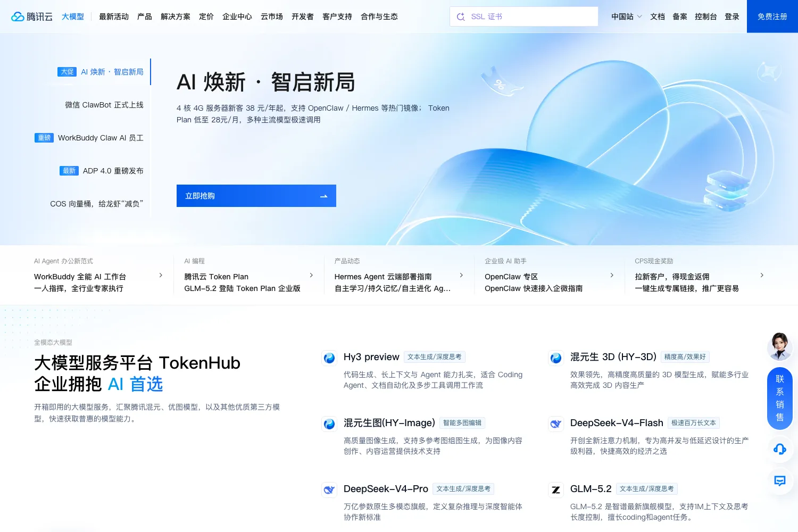Screen dimensions: 798x532
Task: Click 极速百万长文本 tag
Action: [x=694, y=423]
